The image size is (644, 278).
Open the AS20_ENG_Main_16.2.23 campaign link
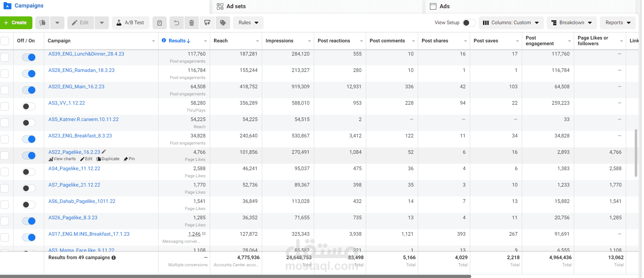(x=76, y=86)
